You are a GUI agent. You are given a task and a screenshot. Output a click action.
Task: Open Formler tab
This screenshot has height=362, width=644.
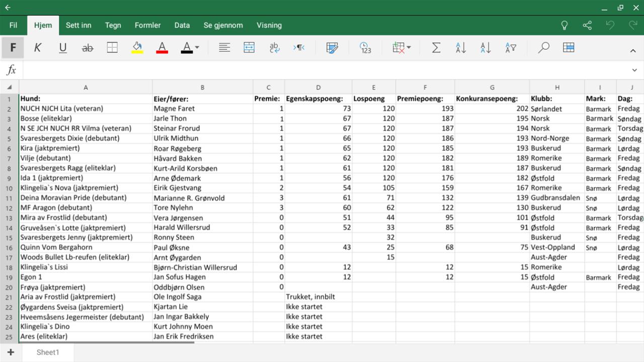pos(147,25)
